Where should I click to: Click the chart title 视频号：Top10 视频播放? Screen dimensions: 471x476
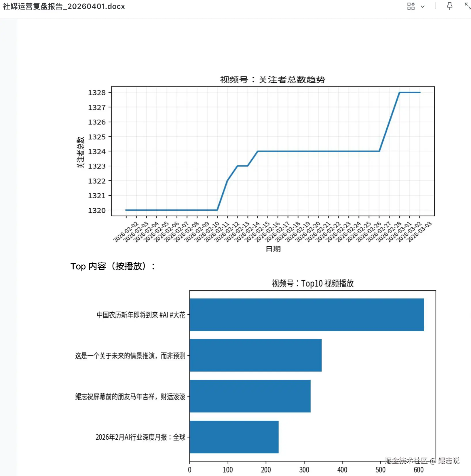pyautogui.click(x=313, y=284)
